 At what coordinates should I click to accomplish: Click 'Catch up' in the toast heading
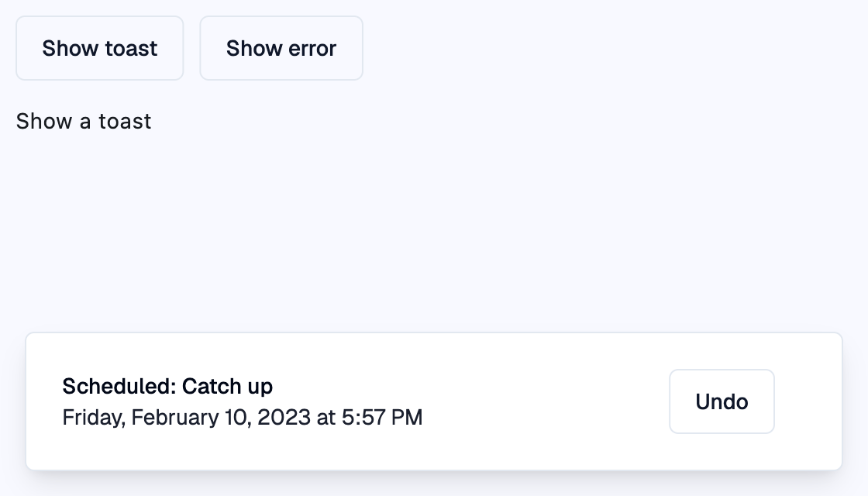click(x=227, y=386)
